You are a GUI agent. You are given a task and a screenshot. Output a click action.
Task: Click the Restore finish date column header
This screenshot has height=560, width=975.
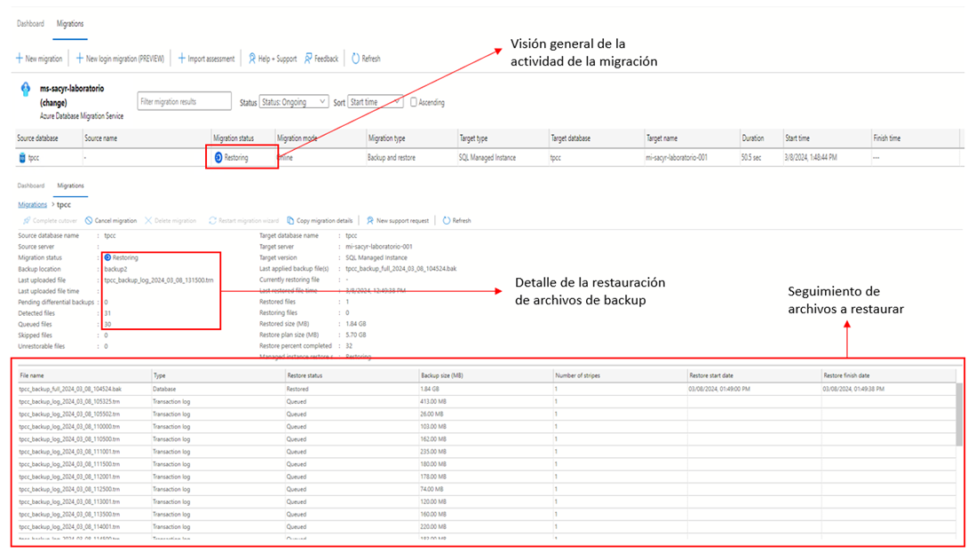(847, 375)
